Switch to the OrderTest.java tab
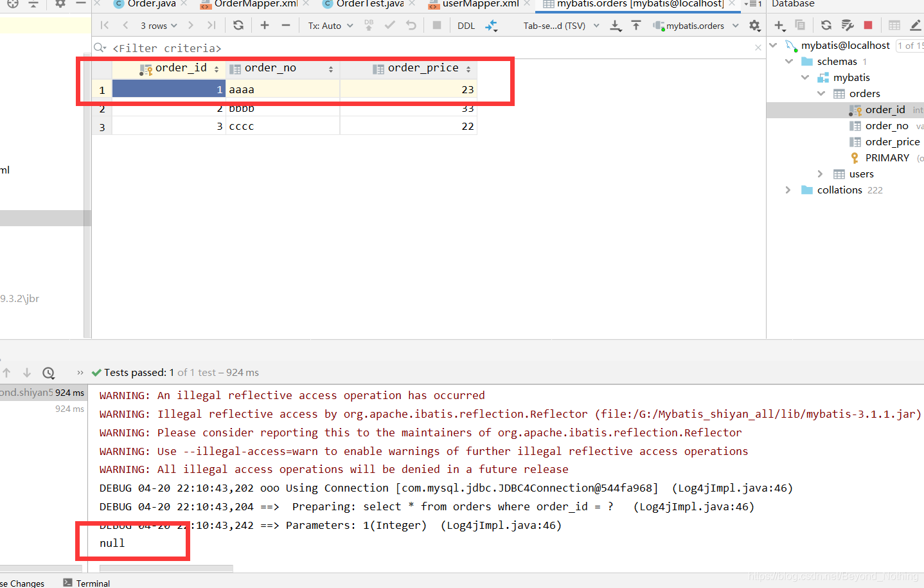 tap(370, 4)
